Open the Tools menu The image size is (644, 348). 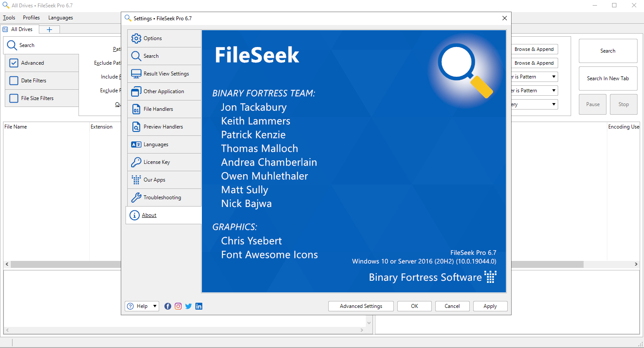point(9,18)
